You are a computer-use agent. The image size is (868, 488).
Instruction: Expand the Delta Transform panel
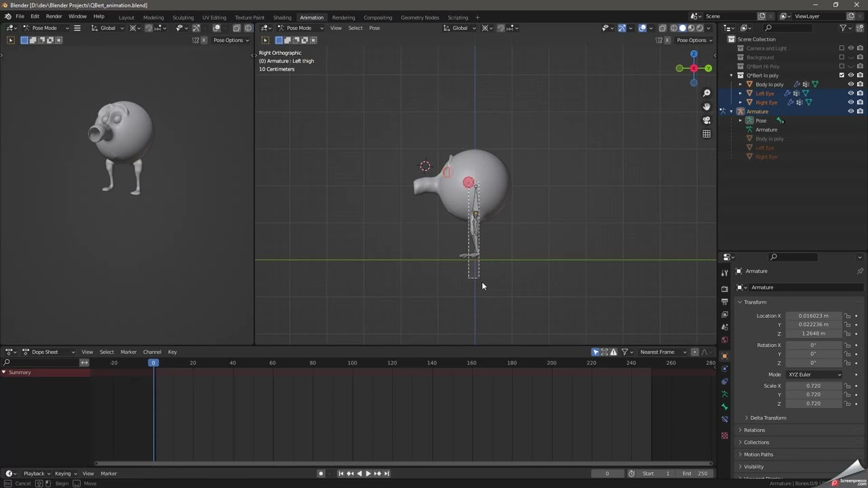tap(768, 418)
